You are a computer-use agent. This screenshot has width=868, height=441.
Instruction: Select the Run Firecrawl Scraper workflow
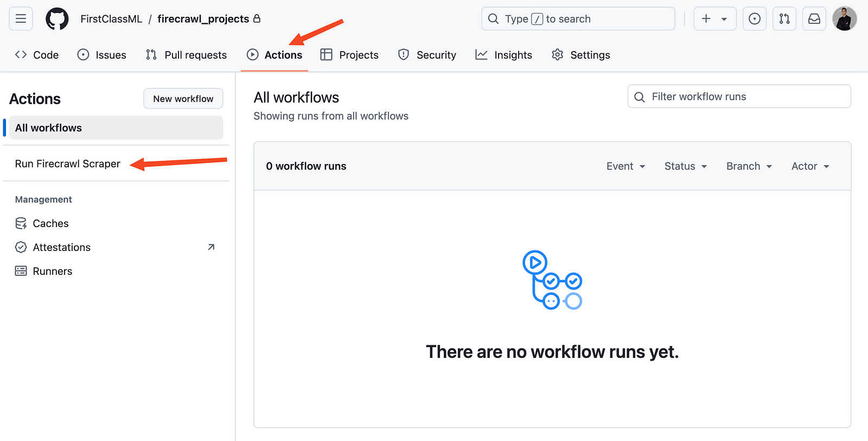[68, 163]
